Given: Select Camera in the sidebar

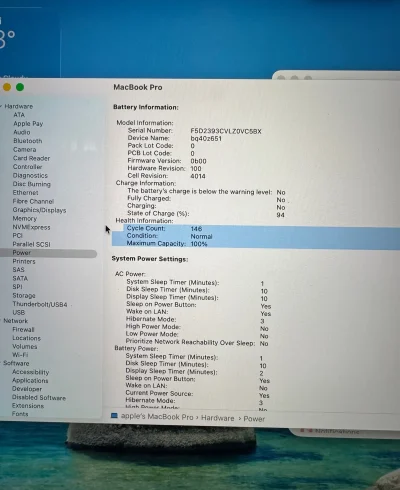Looking at the screenshot, I should (x=24, y=149).
